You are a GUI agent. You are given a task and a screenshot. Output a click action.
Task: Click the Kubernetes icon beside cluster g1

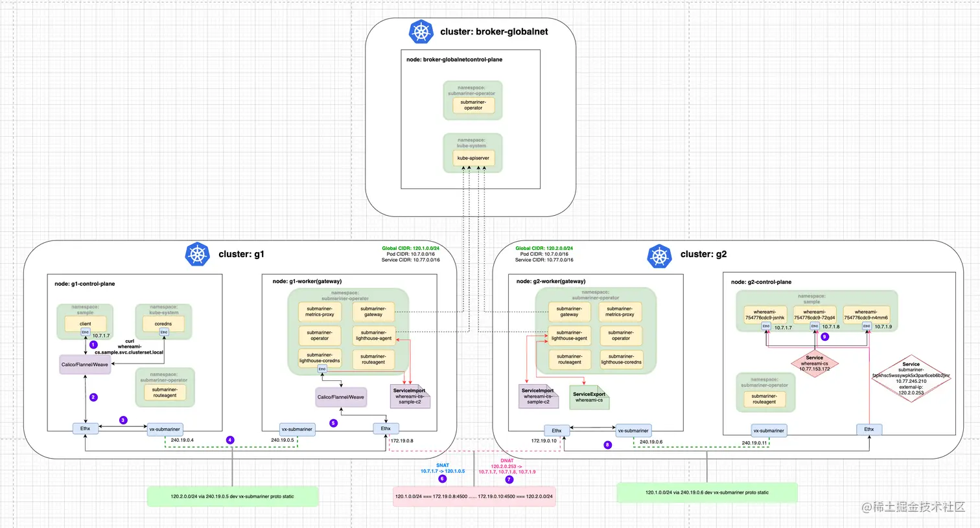[x=197, y=255]
